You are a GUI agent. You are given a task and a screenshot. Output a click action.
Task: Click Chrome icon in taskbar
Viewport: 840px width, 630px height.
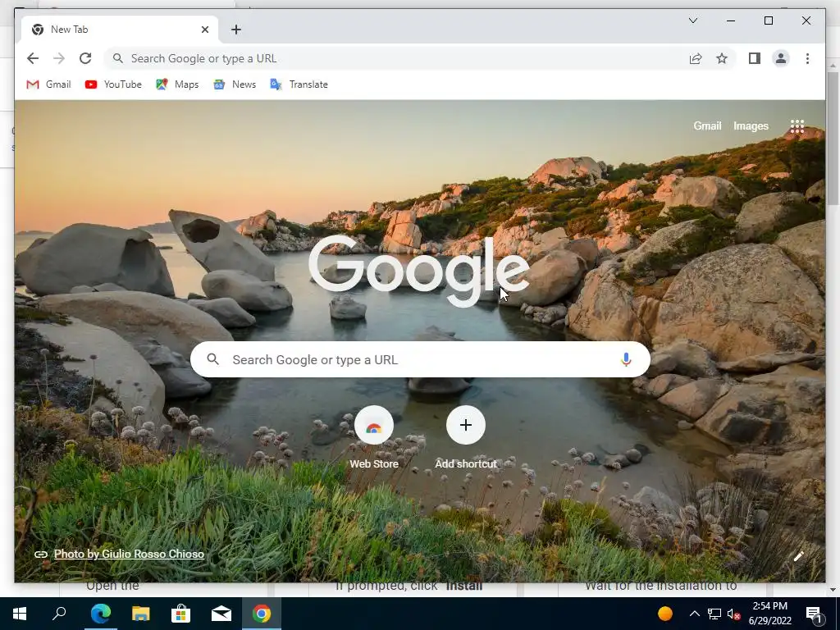point(262,614)
